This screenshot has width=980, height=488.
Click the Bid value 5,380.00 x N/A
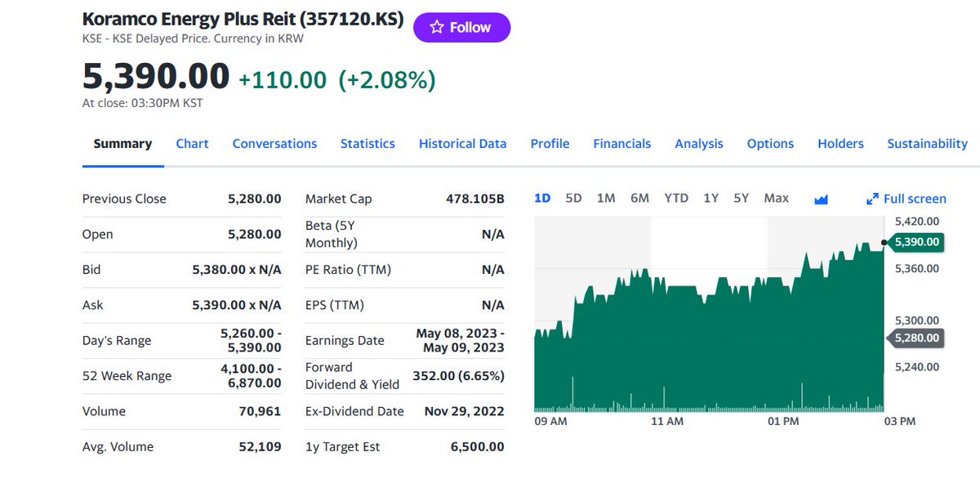[236, 269]
